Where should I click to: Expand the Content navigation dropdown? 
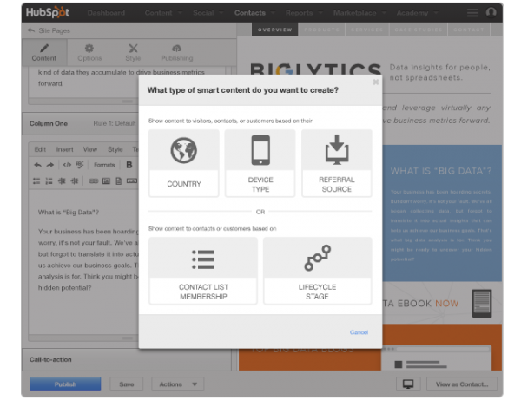coord(163,13)
